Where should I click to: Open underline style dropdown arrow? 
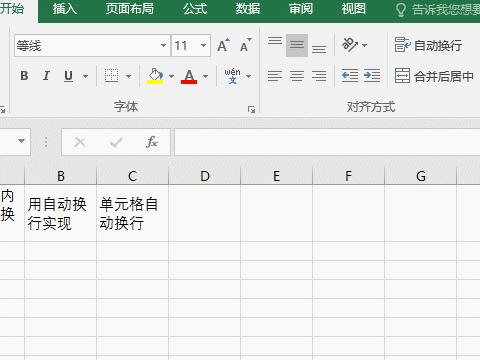click(85, 76)
